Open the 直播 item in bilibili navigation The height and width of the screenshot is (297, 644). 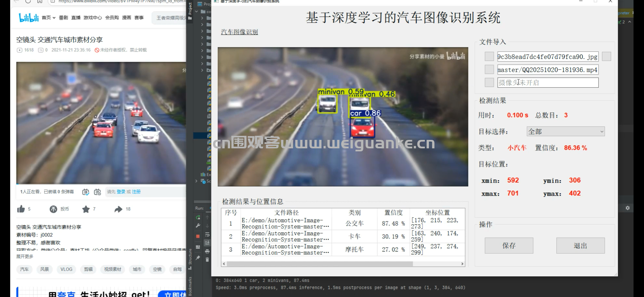pyautogui.click(x=76, y=18)
